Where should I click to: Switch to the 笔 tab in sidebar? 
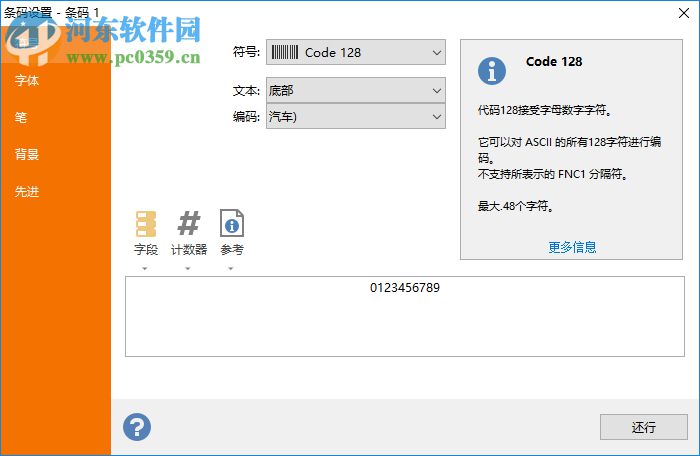click(21, 117)
